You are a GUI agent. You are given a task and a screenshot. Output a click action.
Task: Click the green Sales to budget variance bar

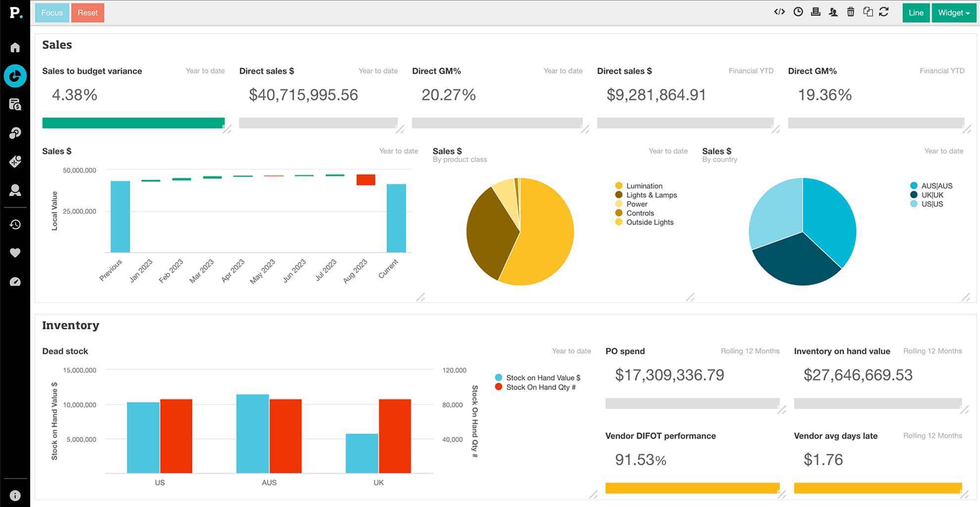tap(133, 123)
